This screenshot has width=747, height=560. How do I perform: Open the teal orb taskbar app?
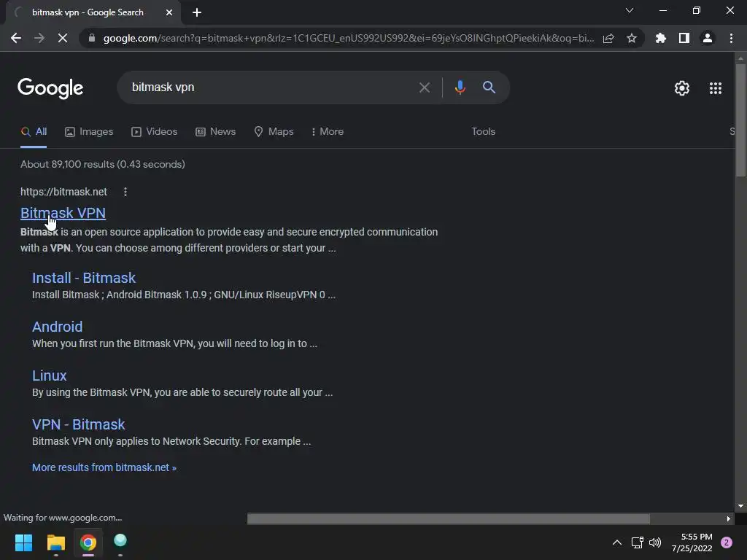point(120,542)
